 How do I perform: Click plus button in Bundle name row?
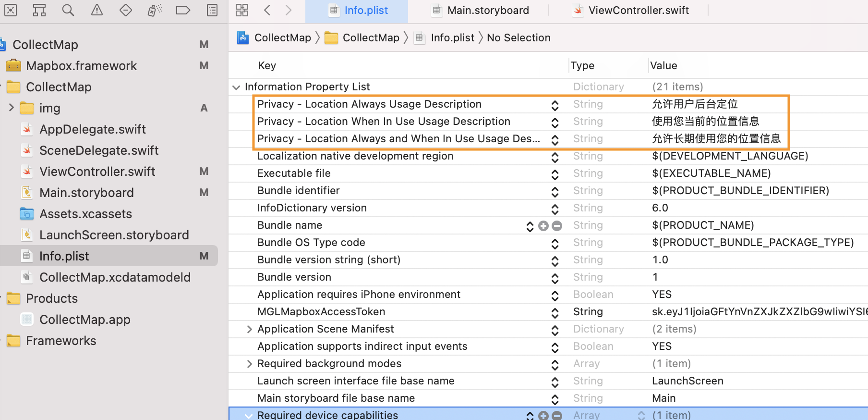543,226
